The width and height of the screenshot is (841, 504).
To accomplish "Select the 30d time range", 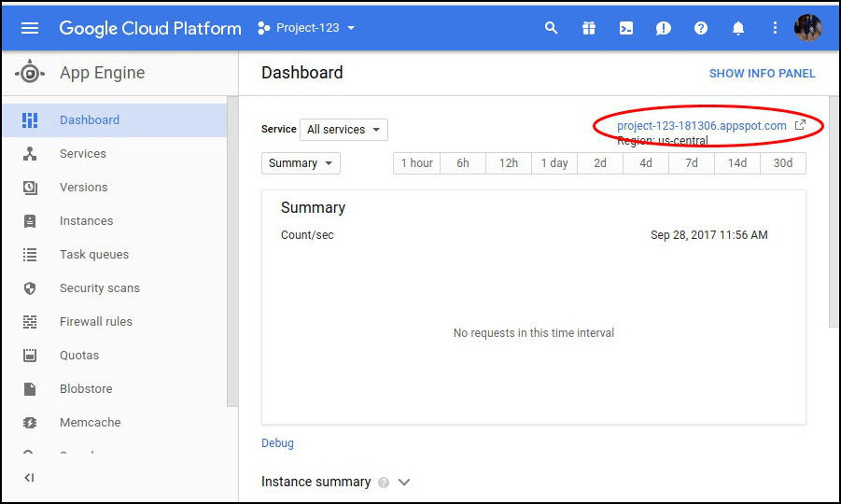I will click(782, 163).
